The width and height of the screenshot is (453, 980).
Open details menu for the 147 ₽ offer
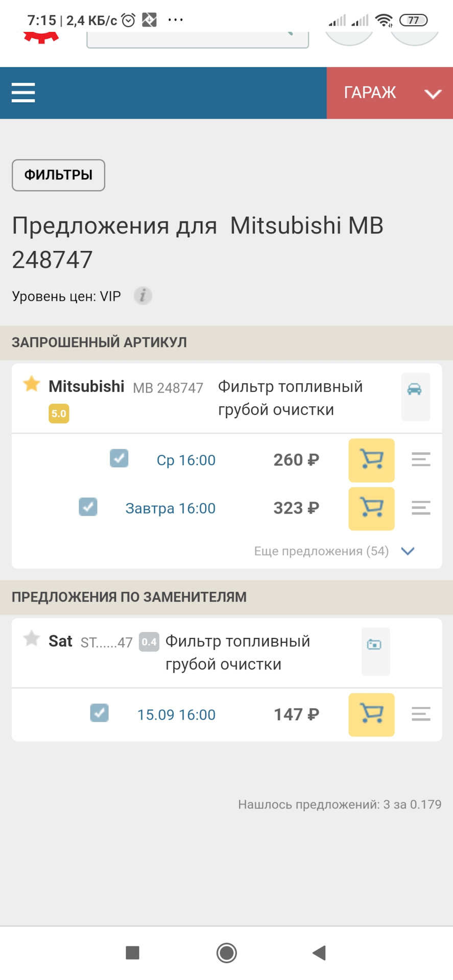(x=421, y=715)
